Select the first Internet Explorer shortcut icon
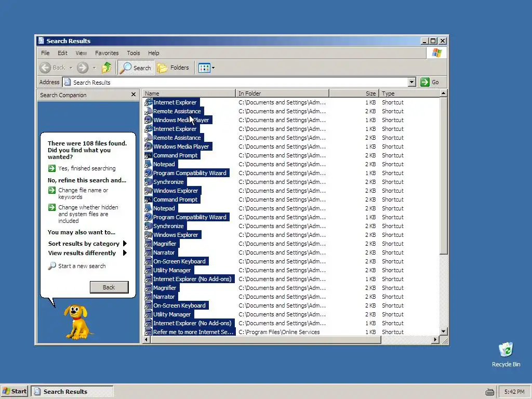 (x=148, y=102)
